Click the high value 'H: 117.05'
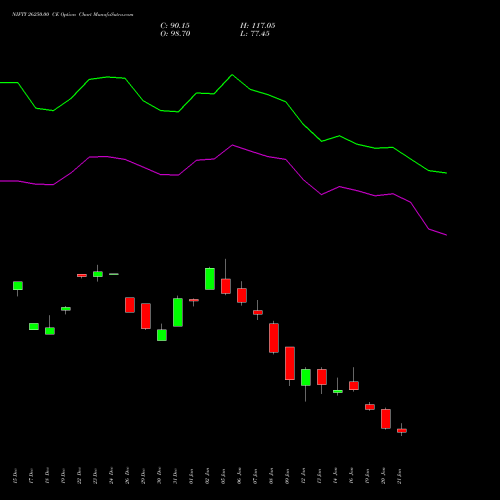 point(258,26)
